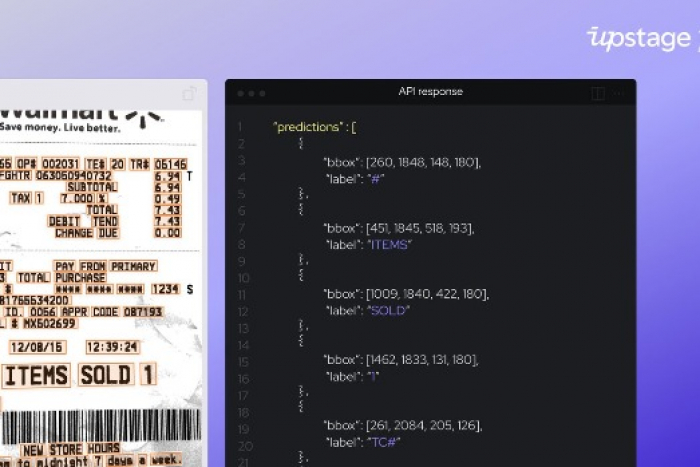Click the 7.000 tax rate on the receipt
The height and width of the screenshot is (467, 700).
78,198
